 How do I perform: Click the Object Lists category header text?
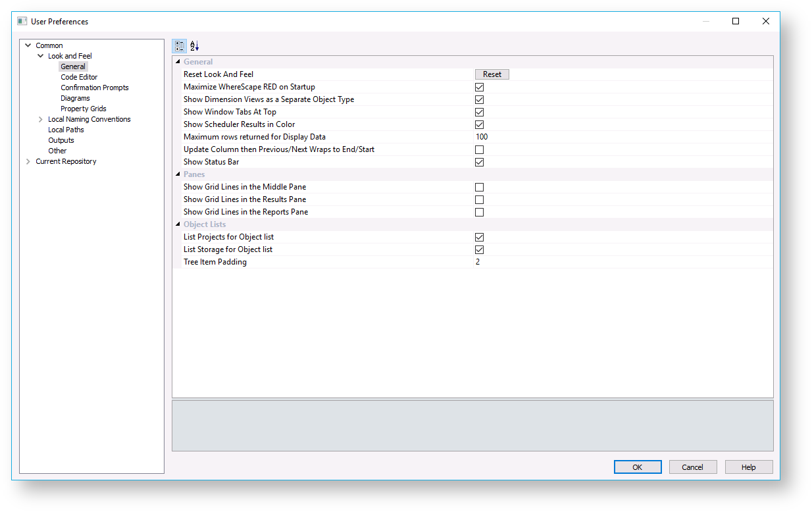coord(205,224)
